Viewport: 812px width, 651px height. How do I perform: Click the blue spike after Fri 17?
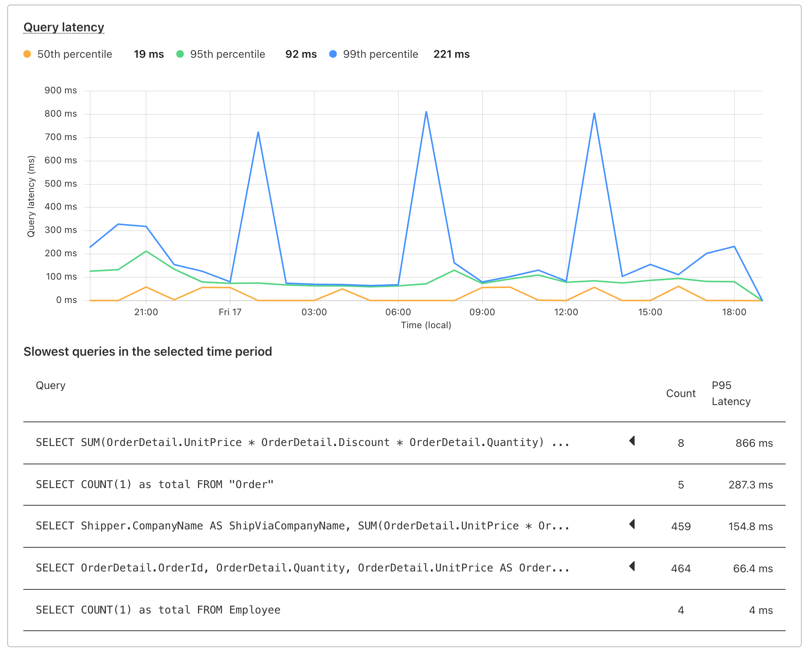click(258, 133)
